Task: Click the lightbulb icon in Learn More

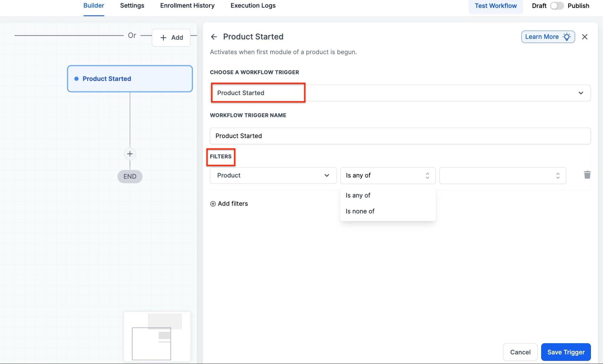Action: [x=567, y=37]
